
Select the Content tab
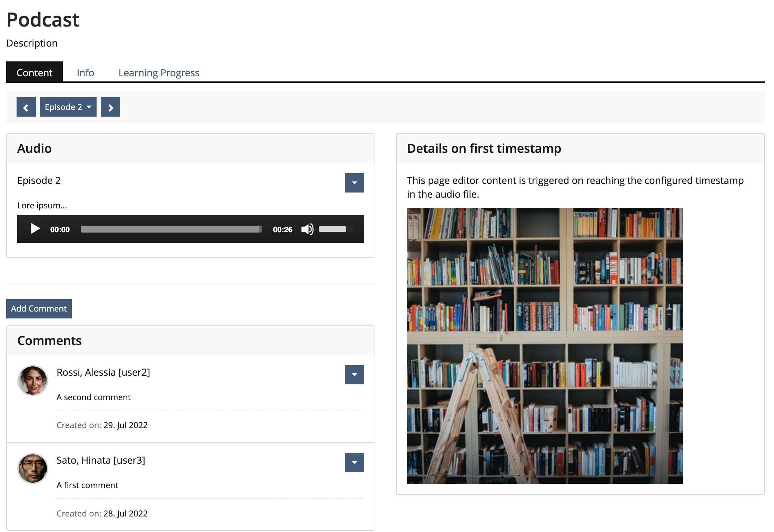click(x=34, y=73)
